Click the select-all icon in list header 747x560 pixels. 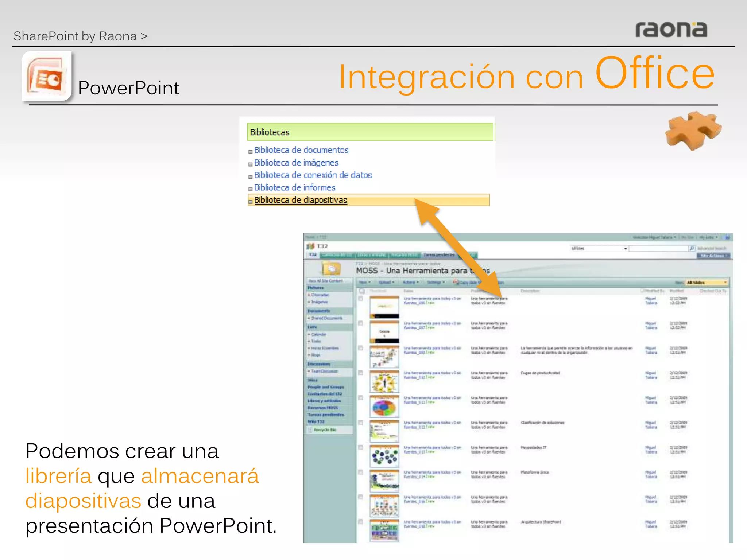362,291
